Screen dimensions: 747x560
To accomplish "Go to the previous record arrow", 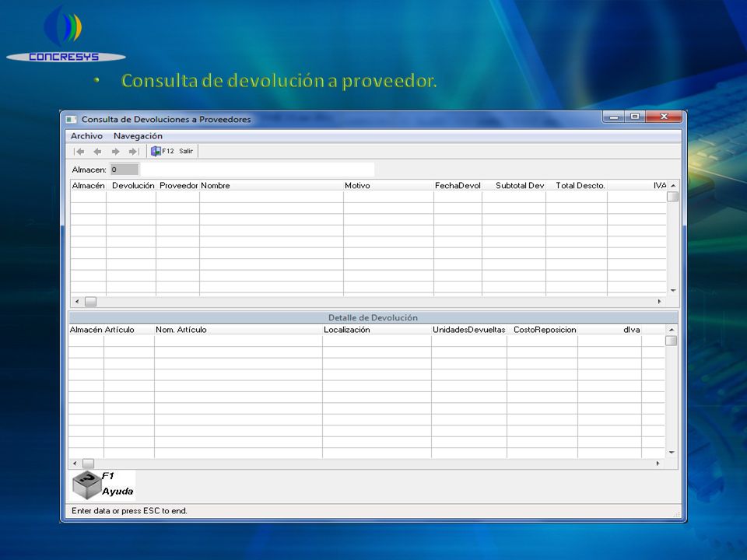I will tap(97, 152).
